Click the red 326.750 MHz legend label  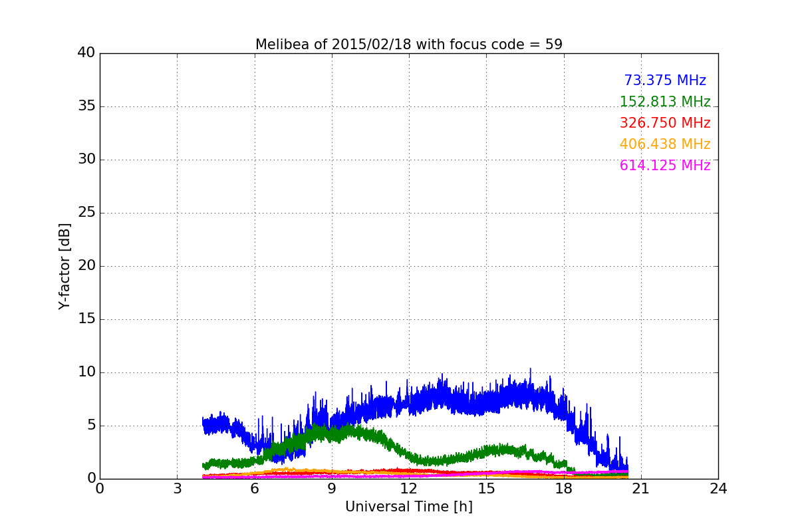pos(665,123)
